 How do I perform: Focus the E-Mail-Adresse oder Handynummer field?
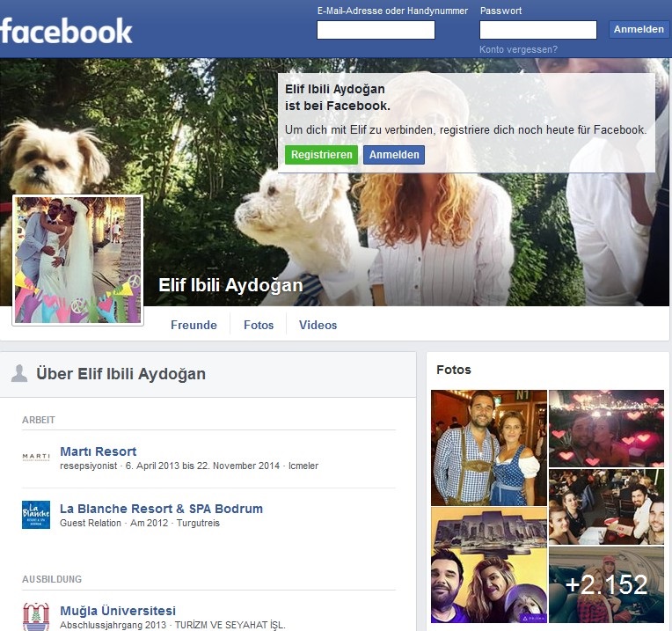(x=376, y=30)
